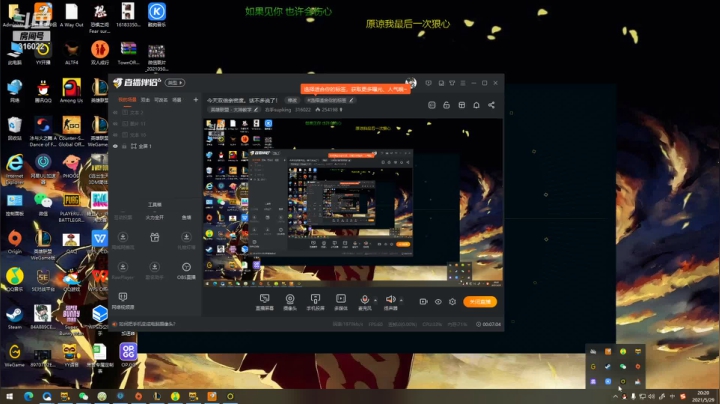Toggle lock on the fullscreen source numbered 1
Screen dimensions: 720x404
pyautogui.click(x=124, y=146)
